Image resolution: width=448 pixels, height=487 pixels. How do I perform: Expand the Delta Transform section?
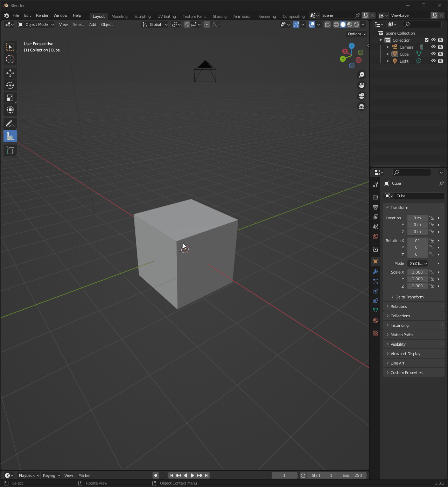[409, 297]
